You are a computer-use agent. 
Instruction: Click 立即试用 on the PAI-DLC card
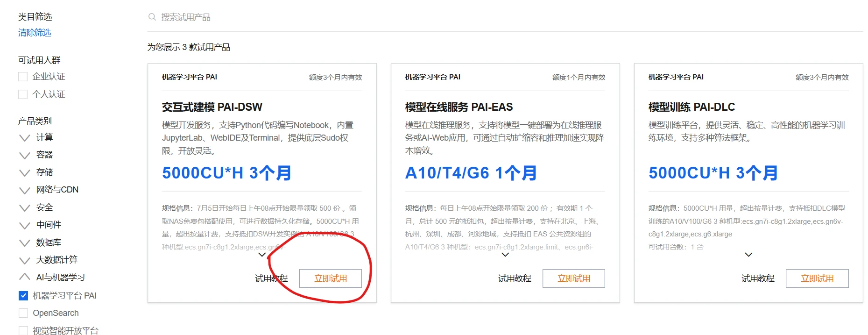tap(817, 278)
